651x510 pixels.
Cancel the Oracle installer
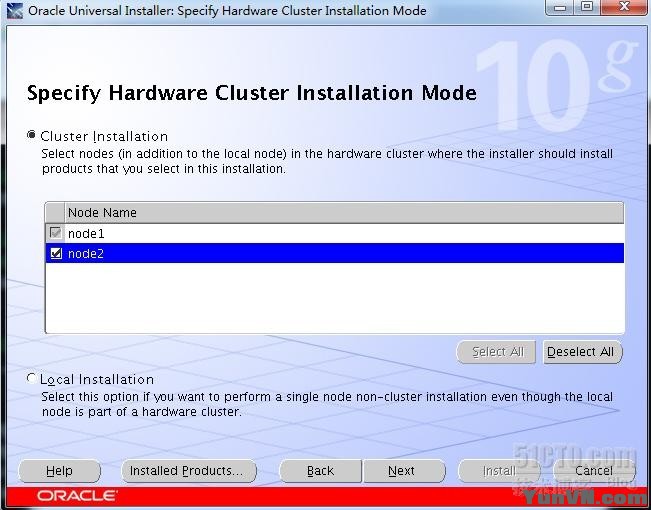[594, 471]
